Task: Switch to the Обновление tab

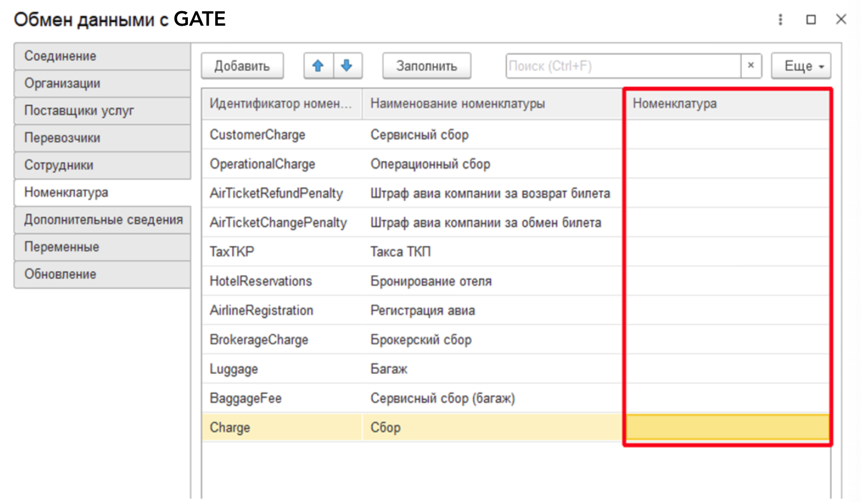Action: [x=102, y=274]
